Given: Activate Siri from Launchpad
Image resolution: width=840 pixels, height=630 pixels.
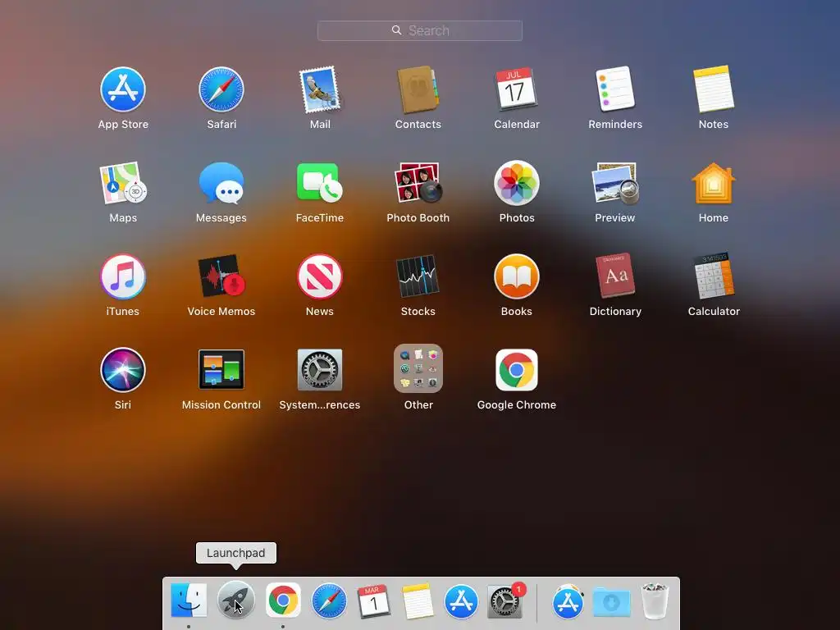Looking at the screenshot, I should click(x=123, y=370).
